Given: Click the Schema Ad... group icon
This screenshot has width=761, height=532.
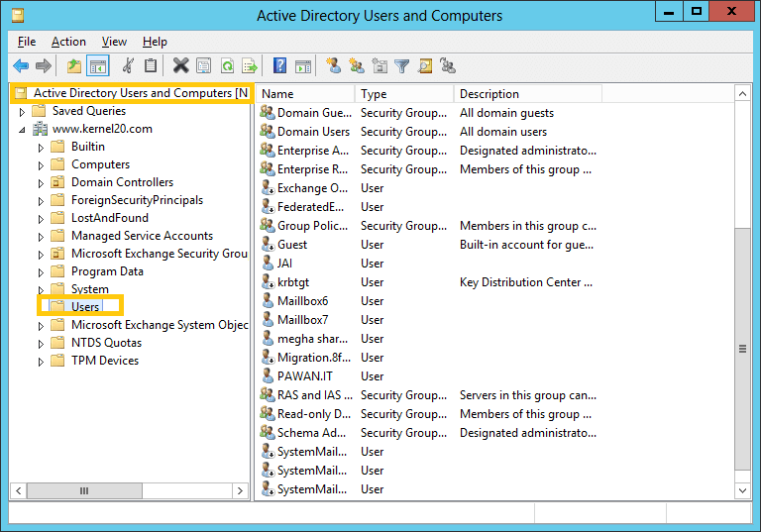Looking at the screenshot, I should [x=268, y=432].
